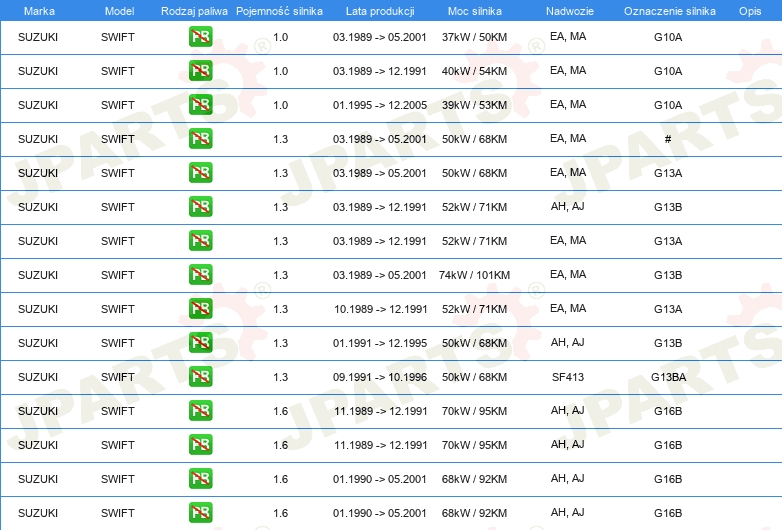Click 03.1989 -> 05.2001 in the 37kW / 50KM row

tap(380, 37)
